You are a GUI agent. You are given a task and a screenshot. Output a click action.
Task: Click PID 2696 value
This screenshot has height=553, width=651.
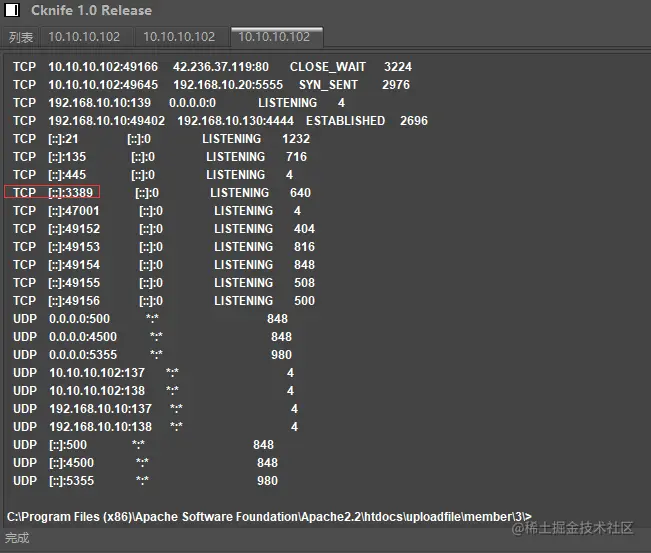(414, 121)
